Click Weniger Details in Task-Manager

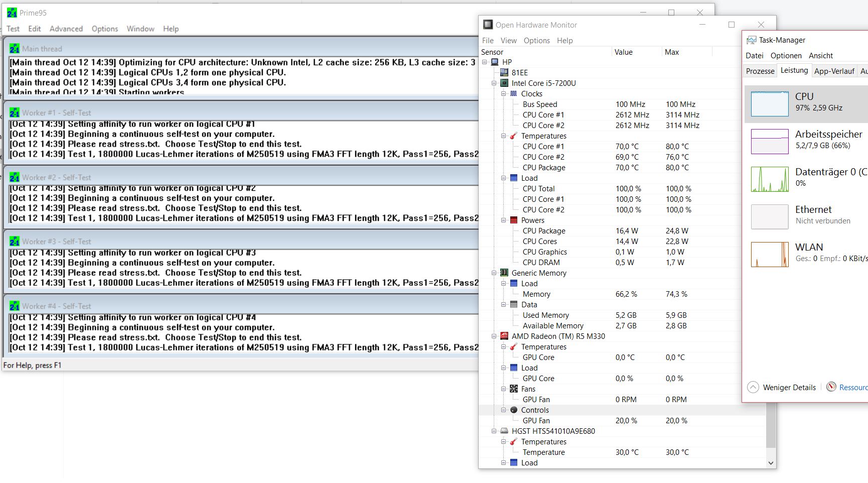tap(789, 388)
